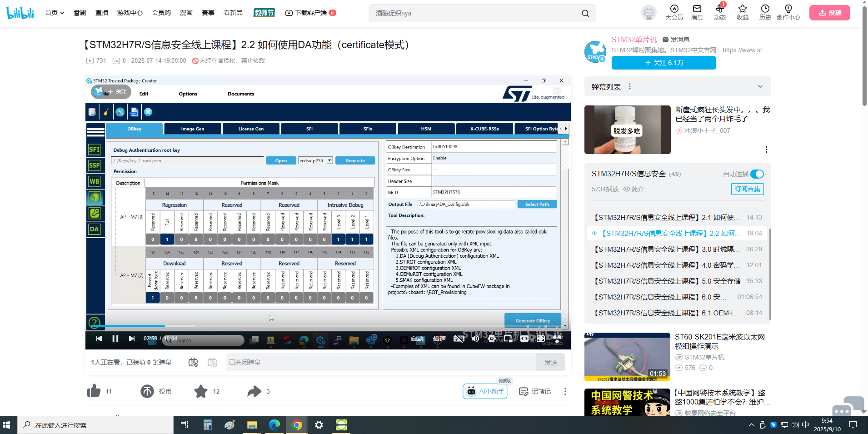Open Chrome from the Windows taskbar
Screen dimensions: 868x434
tap(297, 425)
